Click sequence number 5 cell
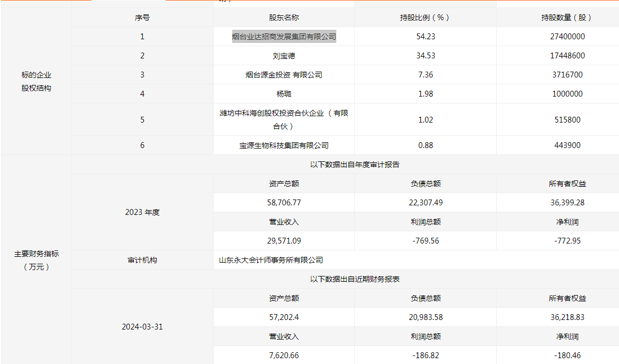This screenshot has height=364, width=619. coord(142,119)
